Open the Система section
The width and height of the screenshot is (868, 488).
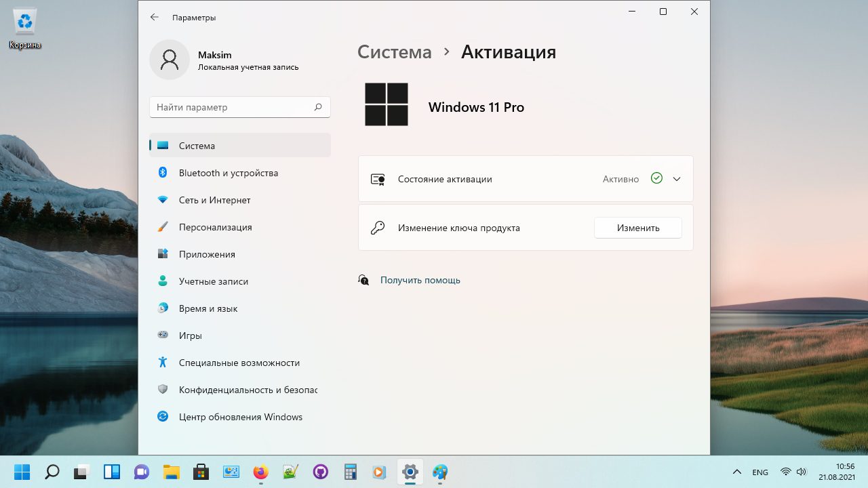coord(240,146)
